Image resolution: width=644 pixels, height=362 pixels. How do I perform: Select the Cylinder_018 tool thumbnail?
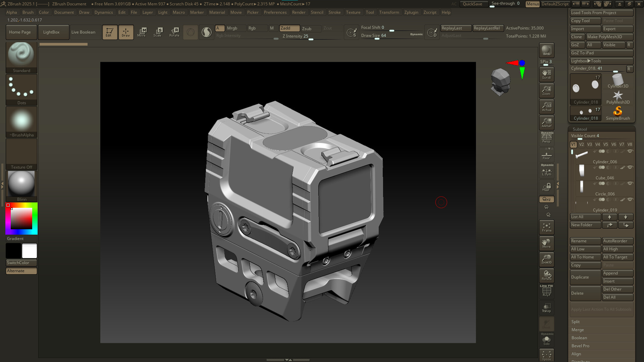coord(585,88)
